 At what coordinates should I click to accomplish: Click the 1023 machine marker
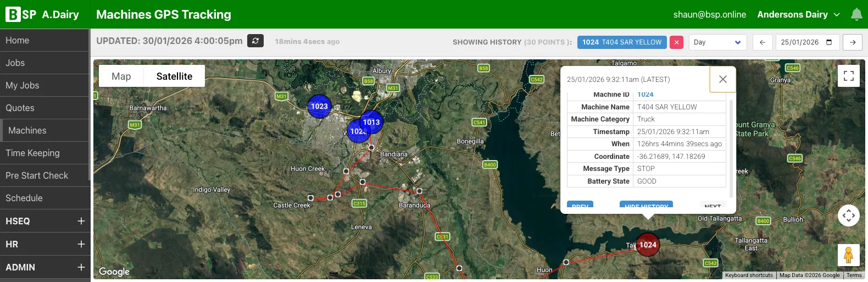(x=319, y=106)
